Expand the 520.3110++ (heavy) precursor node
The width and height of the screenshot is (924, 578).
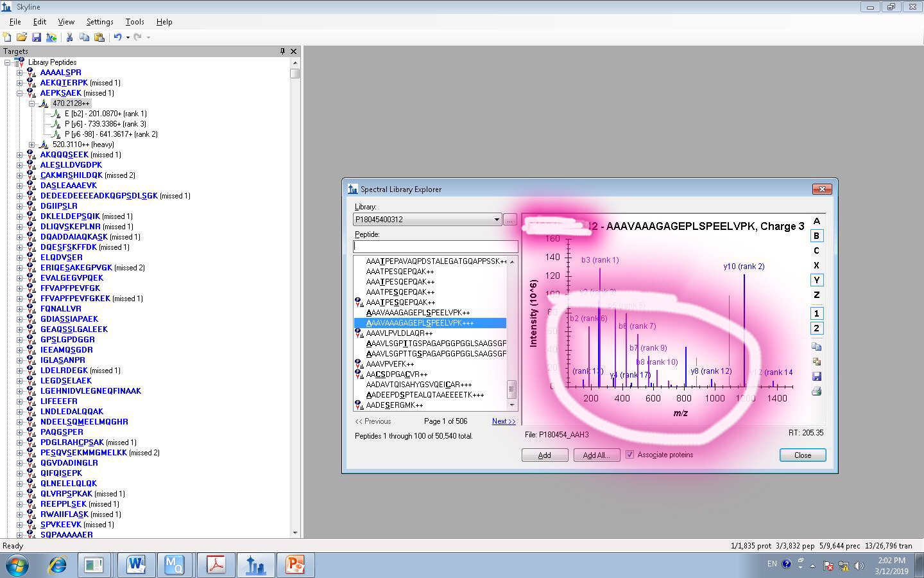point(31,144)
